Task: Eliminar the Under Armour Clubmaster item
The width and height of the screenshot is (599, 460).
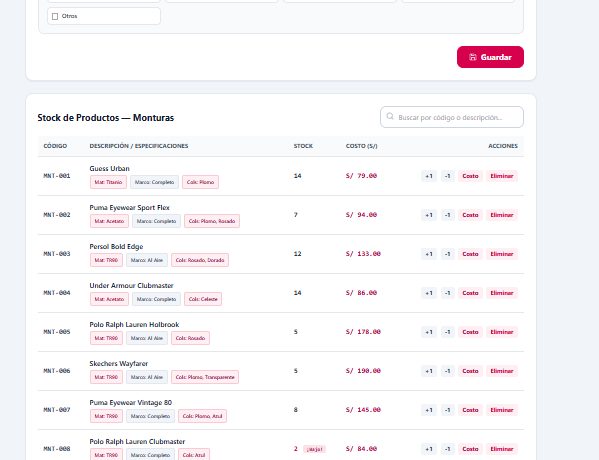Action: coord(502,293)
